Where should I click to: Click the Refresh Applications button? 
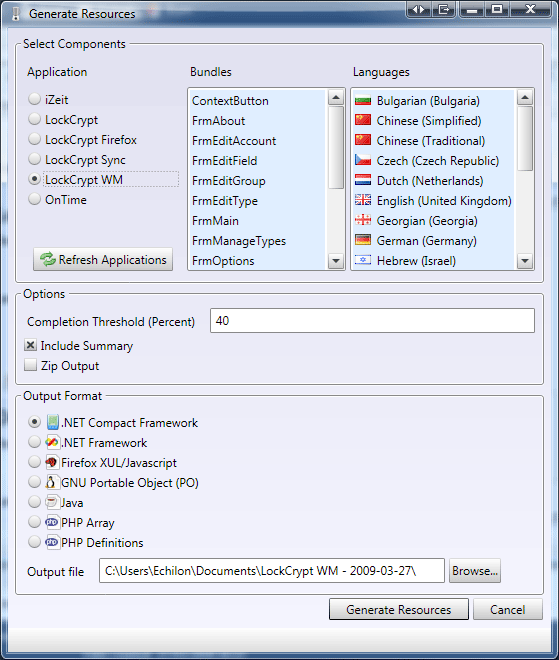pos(103,259)
